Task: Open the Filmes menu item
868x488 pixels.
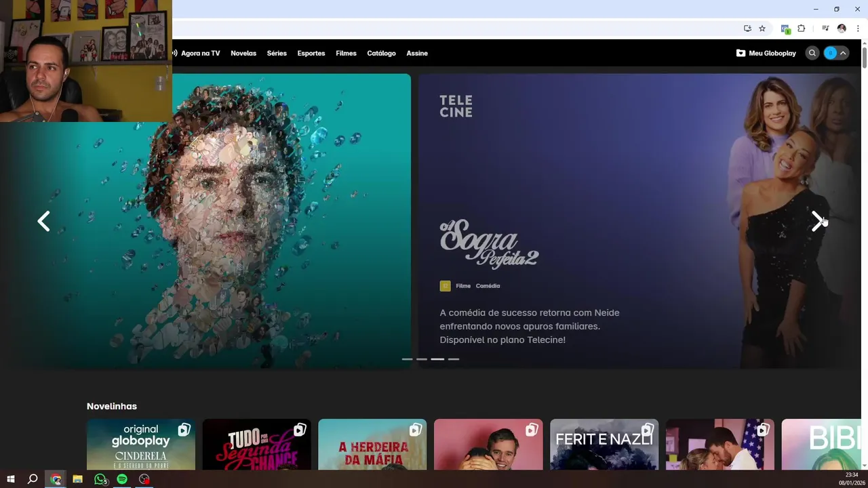Action: click(x=346, y=53)
